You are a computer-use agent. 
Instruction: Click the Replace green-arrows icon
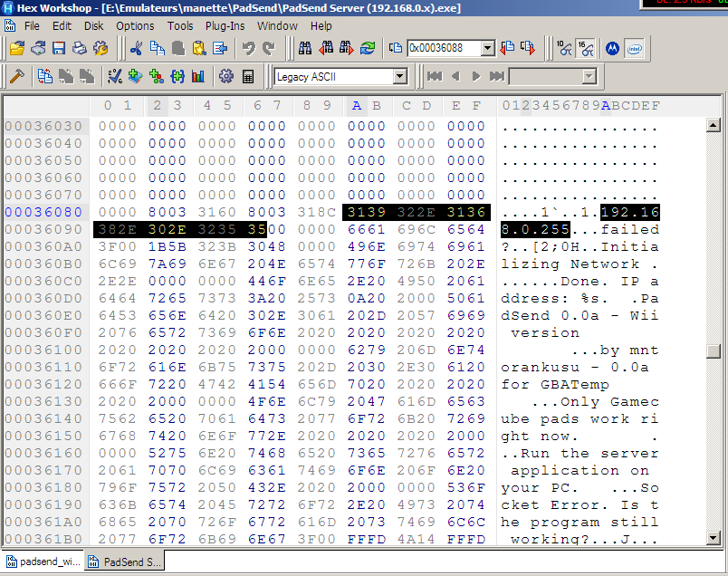point(368,48)
